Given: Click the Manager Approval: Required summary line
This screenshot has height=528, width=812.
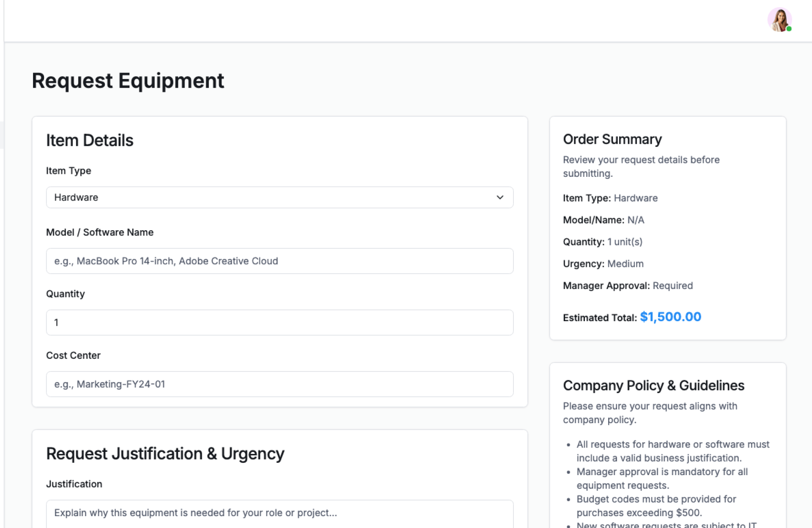Looking at the screenshot, I should pos(628,286).
